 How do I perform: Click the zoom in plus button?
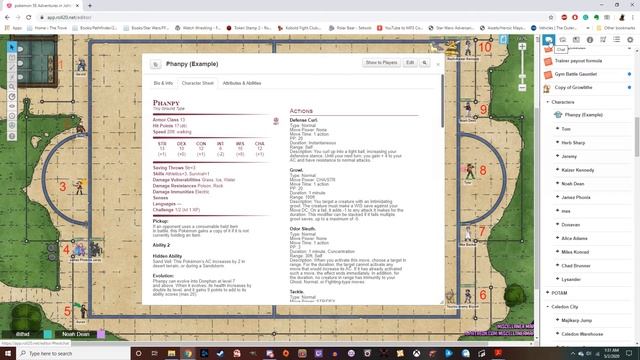522,47
